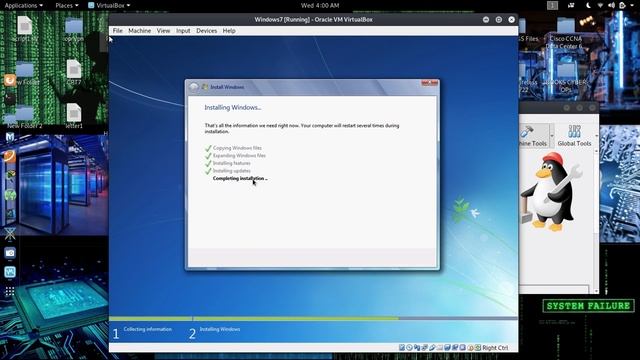Screen dimensions: 640x360
Task: Expand the Machine Tools dropdown arrow
Action: pos(552,136)
